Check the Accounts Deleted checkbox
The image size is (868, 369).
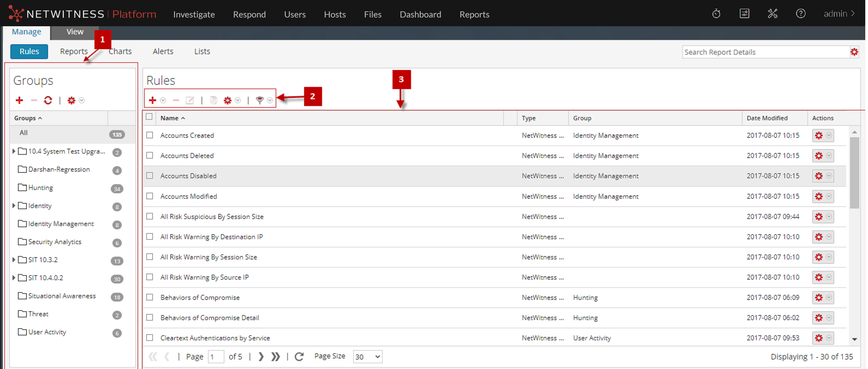(150, 156)
